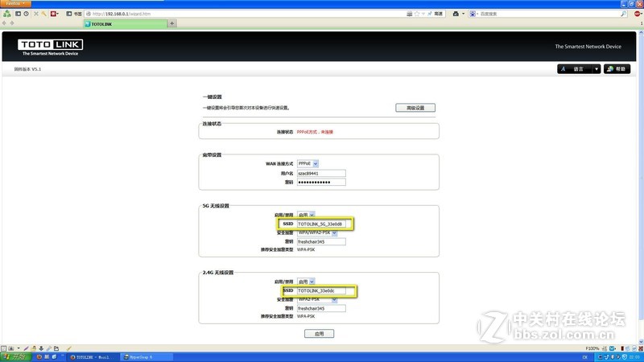Click the 5G SSID field TOTOLINK_5G_33e0d8
The height and width of the screenshot is (362, 644).
321,224
